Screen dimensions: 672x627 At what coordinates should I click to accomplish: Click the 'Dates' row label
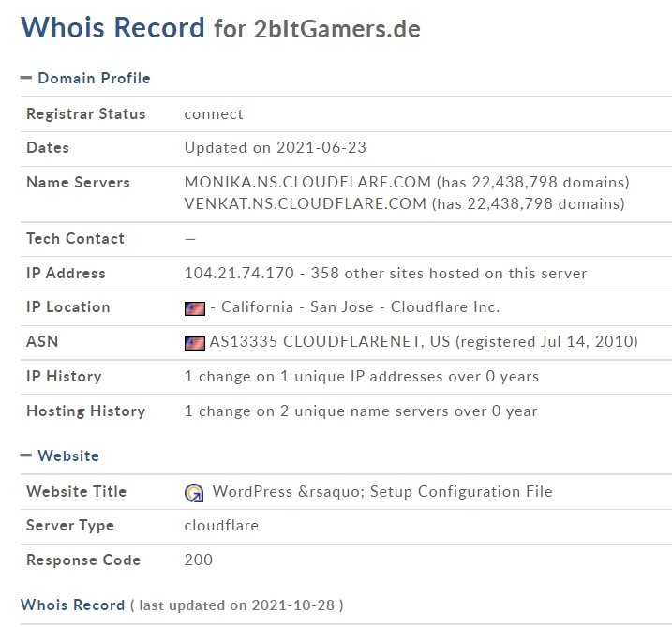[48, 148]
